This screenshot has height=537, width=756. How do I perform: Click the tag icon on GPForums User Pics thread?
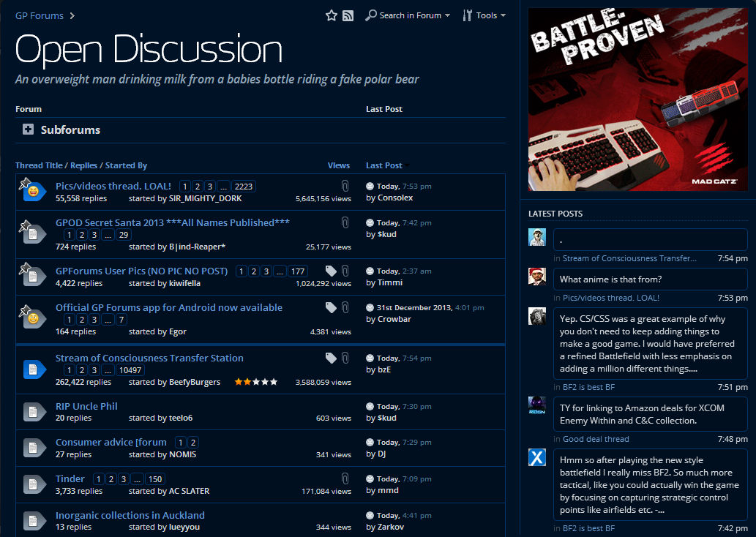click(x=330, y=270)
